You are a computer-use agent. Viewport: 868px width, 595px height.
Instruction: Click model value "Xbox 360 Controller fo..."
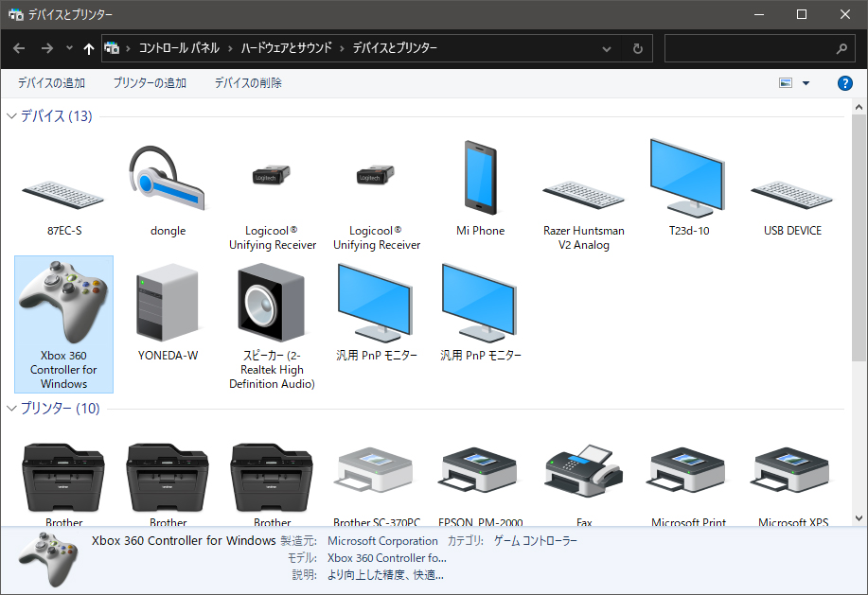pyautogui.click(x=387, y=558)
